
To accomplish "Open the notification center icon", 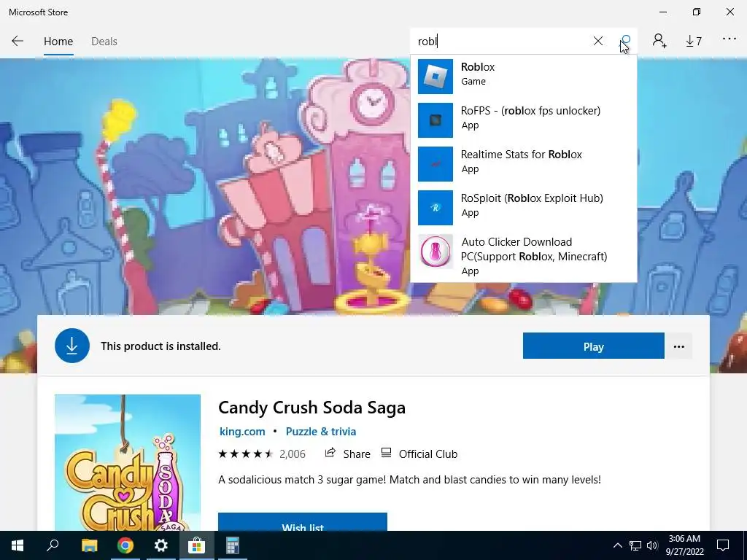I will click(723, 545).
